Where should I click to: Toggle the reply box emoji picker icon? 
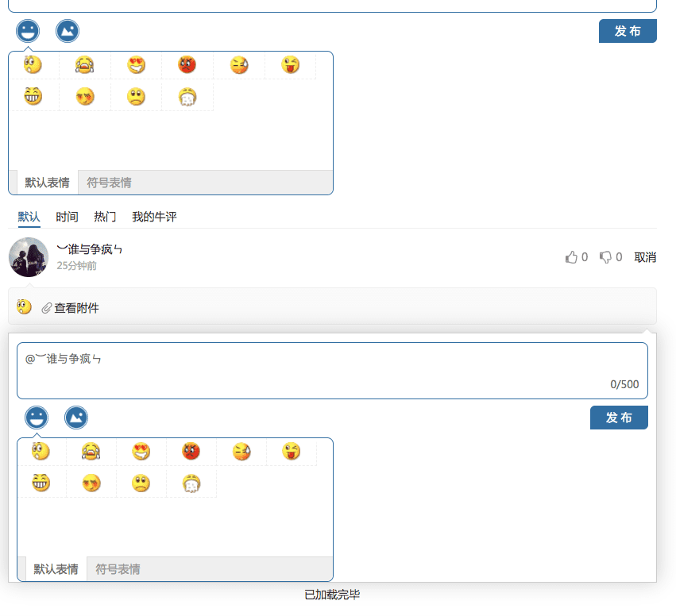[x=37, y=418]
